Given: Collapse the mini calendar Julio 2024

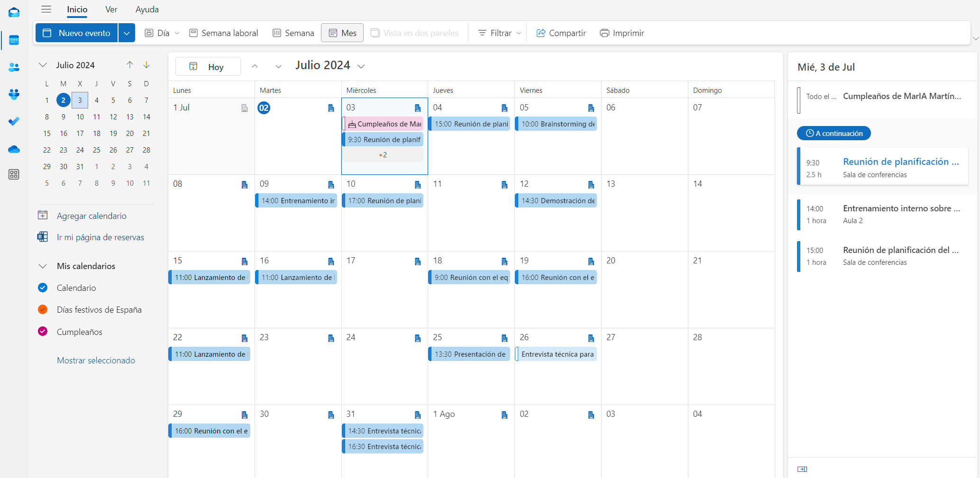Looking at the screenshot, I should 43,65.
